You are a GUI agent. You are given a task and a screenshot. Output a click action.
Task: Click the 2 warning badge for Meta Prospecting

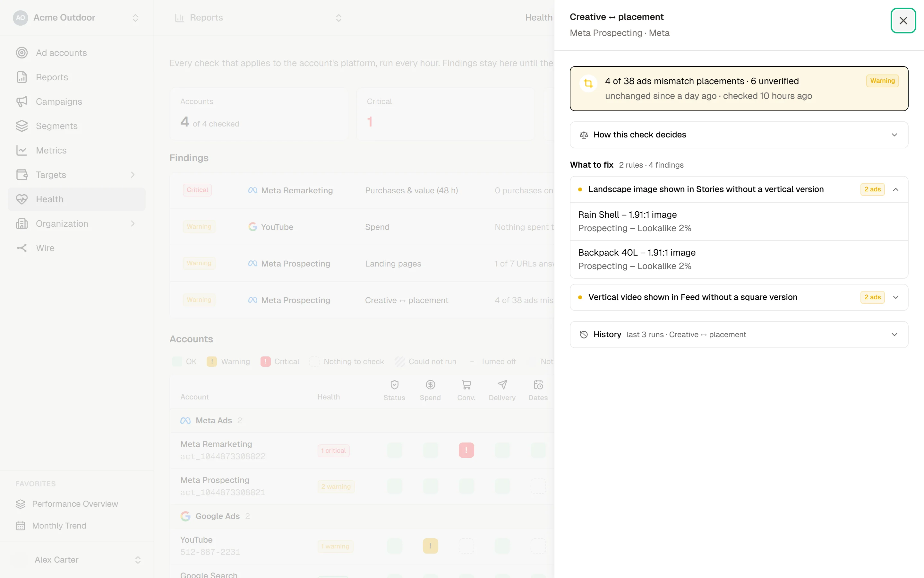(x=336, y=486)
